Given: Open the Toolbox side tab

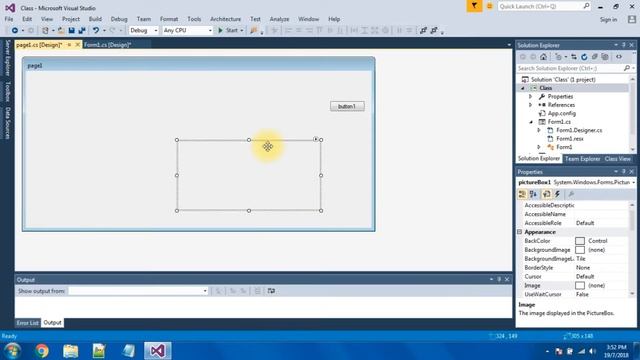Looking at the screenshot, I should pyautogui.click(x=7, y=91).
